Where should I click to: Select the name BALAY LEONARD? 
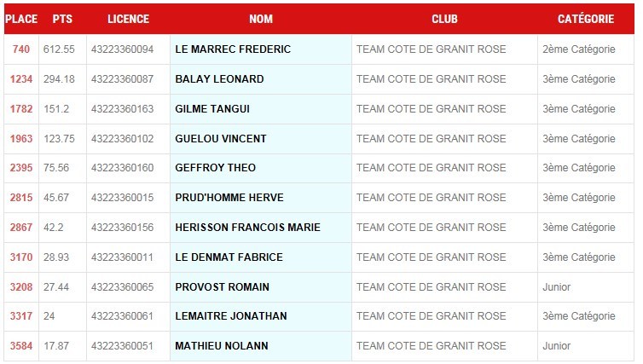(x=219, y=79)
